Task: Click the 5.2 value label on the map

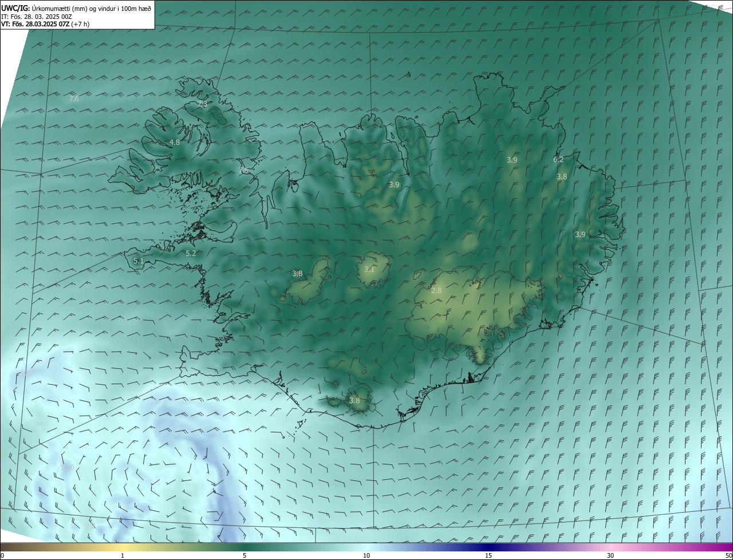Action: coord(191,253)
